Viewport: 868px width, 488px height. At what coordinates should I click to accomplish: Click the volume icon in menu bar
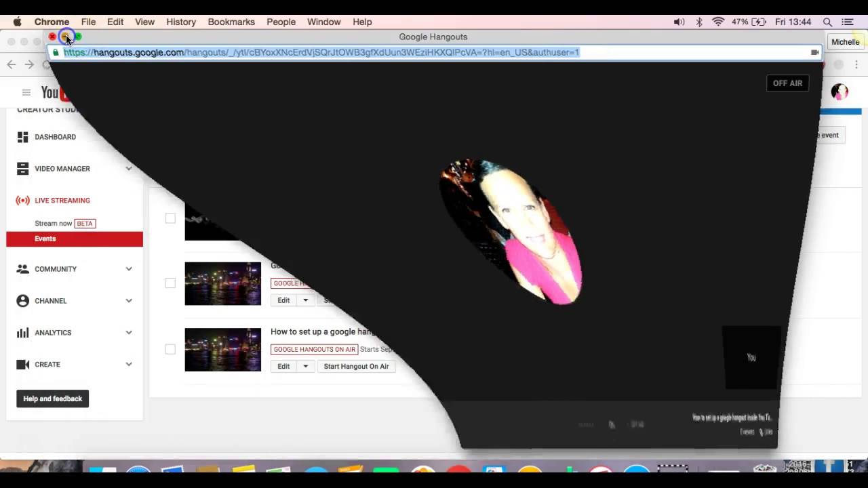(679, 22)
